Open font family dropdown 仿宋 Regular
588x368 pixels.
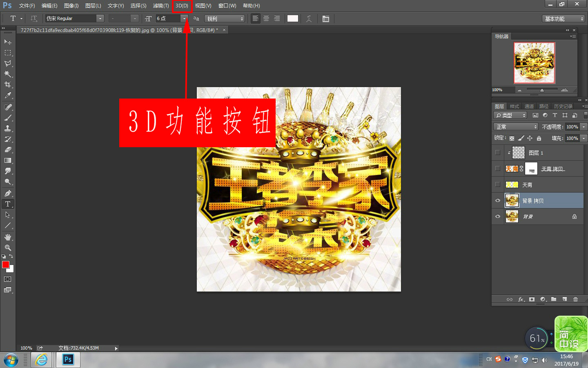point(100,18)
